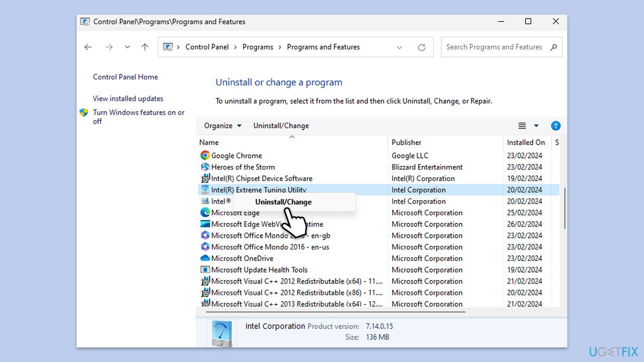The image size is (644, 362).
Task: Select the Google Chrome row name
Action: click(236, 155)
